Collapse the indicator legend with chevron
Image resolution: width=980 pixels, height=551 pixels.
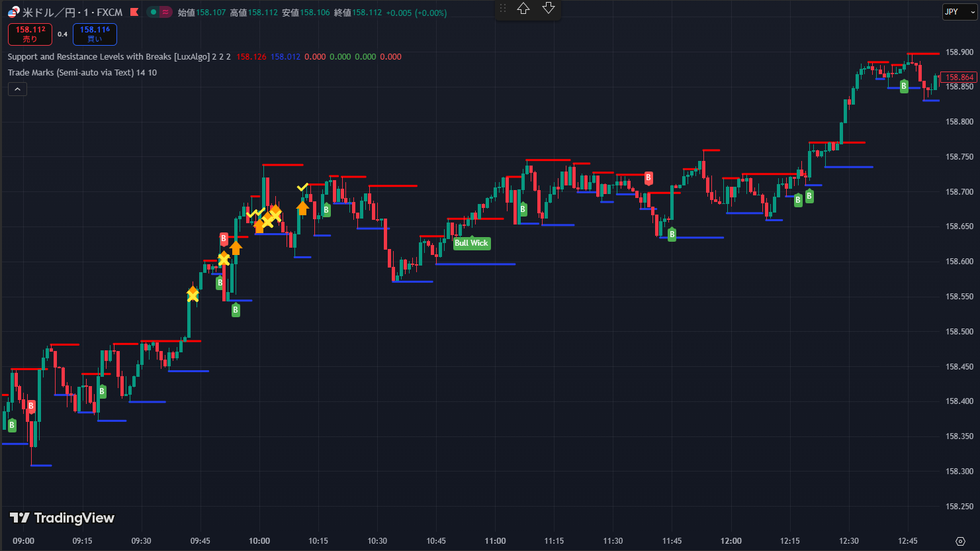(x=17, y=89)
